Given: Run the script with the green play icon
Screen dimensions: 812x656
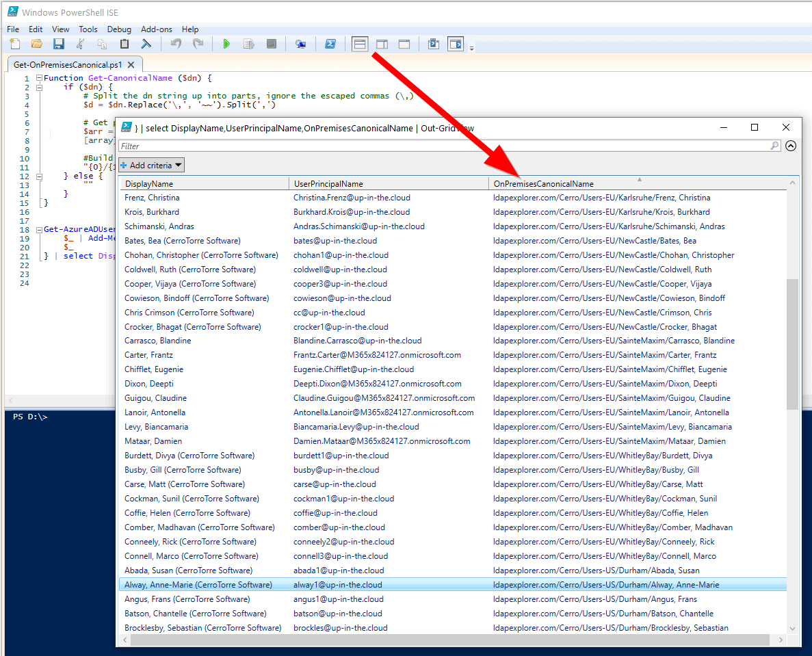Looking at the screenshot, I should [x=226, y=44].
